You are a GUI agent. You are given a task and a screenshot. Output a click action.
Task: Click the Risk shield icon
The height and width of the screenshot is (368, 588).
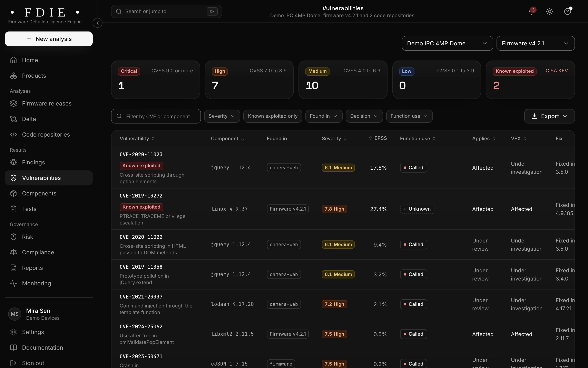[14, 237]
